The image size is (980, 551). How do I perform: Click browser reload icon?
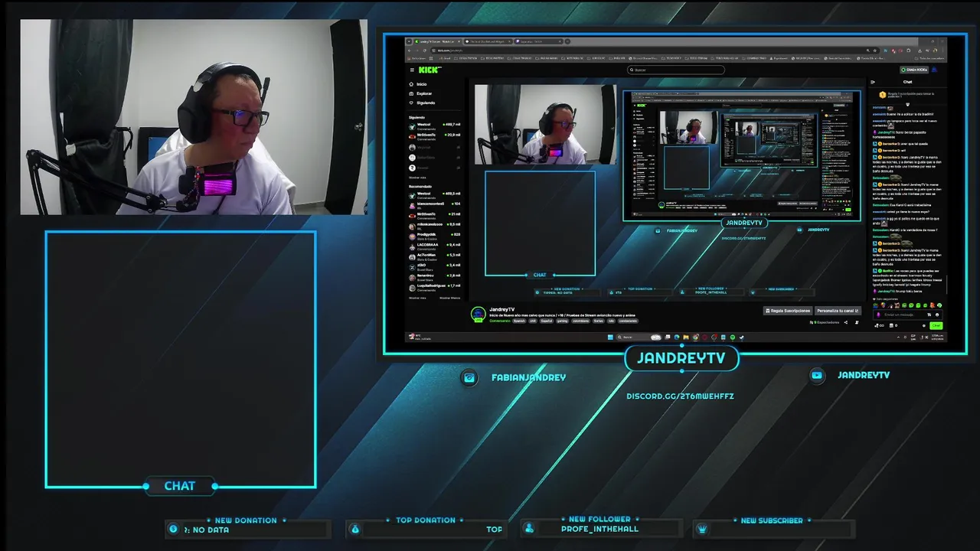[425, 51]
